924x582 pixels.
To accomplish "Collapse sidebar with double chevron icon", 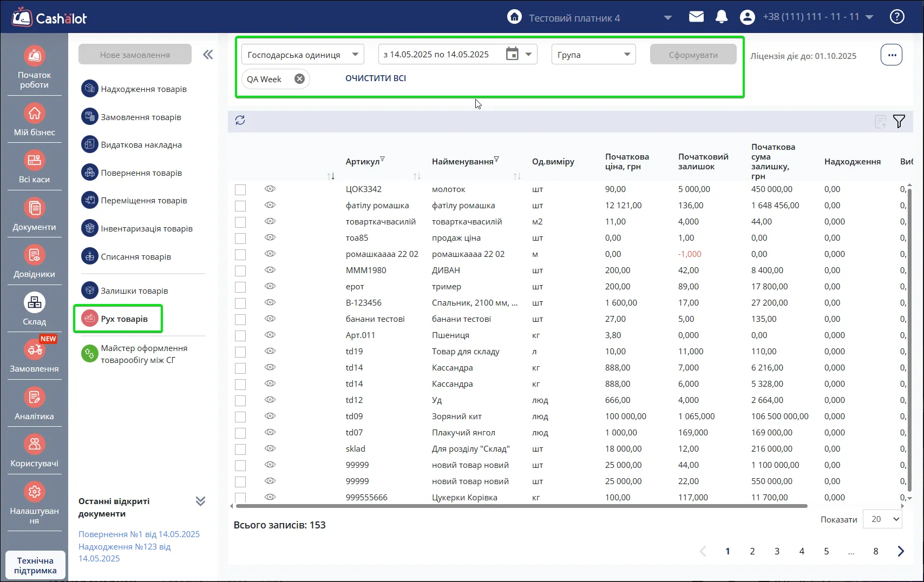I will point(208,55).
